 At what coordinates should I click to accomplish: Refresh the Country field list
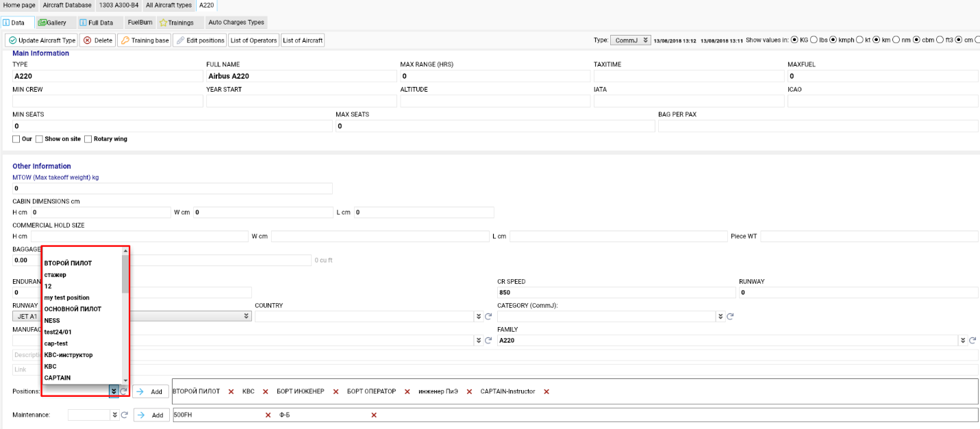[488, 317]
